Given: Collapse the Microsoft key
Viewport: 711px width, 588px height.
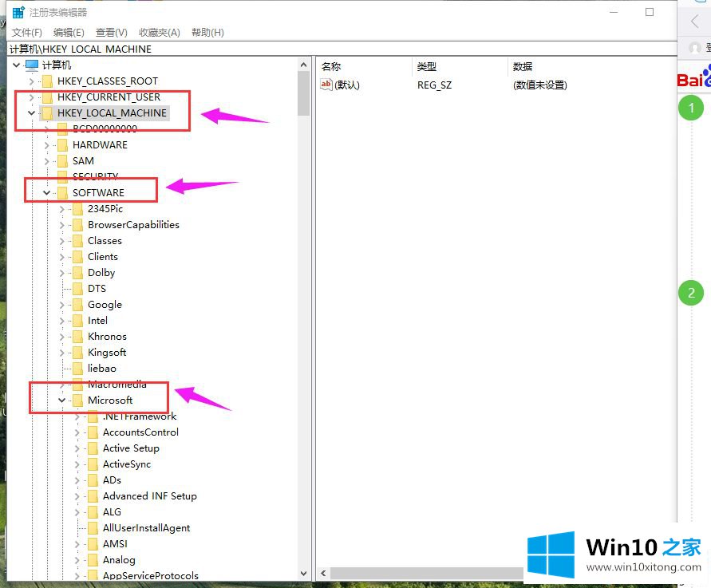Looking at the screenshot, I should pyautogui.click(x=62, y=401).
